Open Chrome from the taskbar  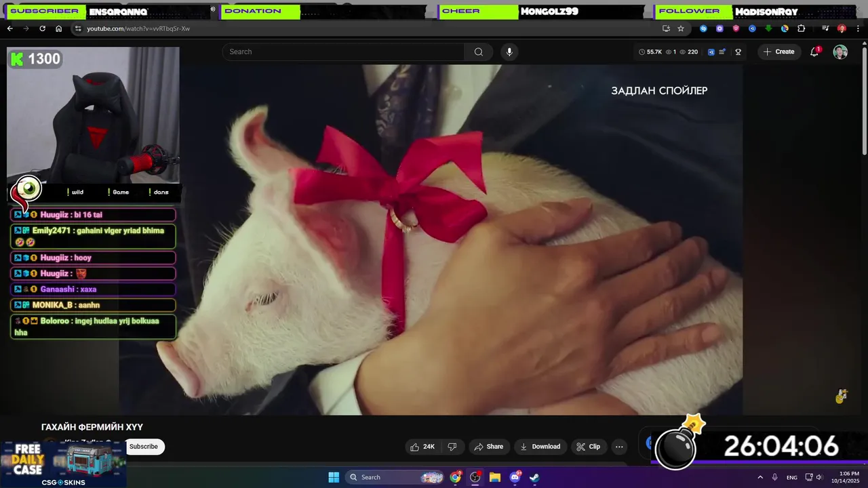pos(456,477)
